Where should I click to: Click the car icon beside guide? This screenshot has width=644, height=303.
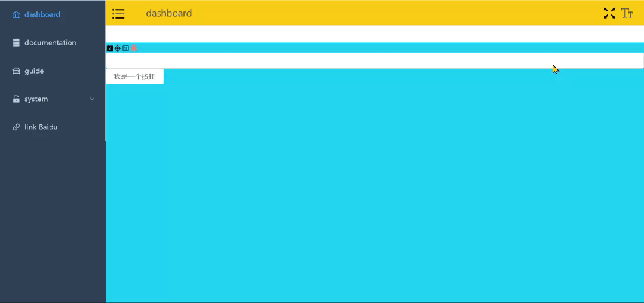pos(16,71)
